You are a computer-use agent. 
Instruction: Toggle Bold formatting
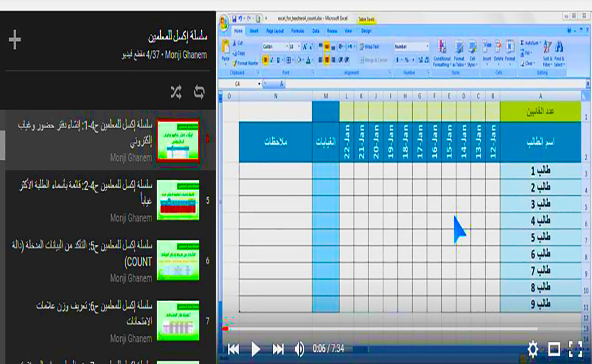[265, 60]
